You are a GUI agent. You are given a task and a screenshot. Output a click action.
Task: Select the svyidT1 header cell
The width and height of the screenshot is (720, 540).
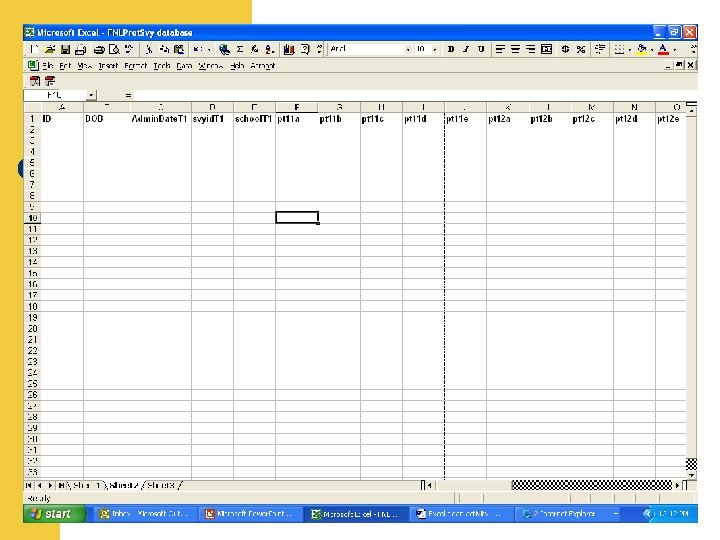(212, 119)
